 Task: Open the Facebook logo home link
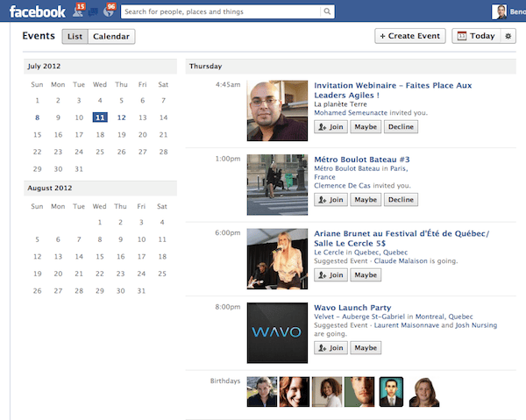37,11
